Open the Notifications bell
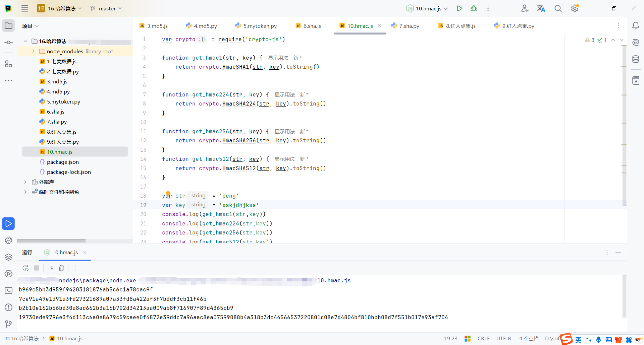 point(636,26)
